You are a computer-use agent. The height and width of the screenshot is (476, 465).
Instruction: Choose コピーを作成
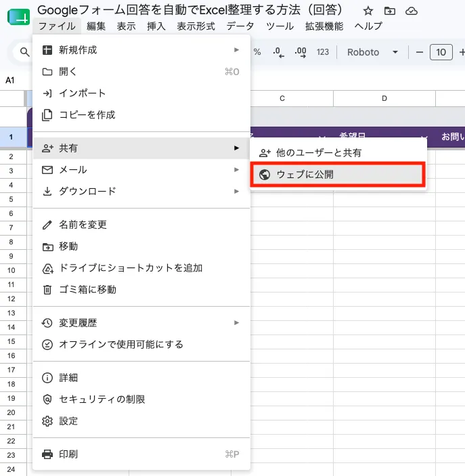[x=141, y=114]
